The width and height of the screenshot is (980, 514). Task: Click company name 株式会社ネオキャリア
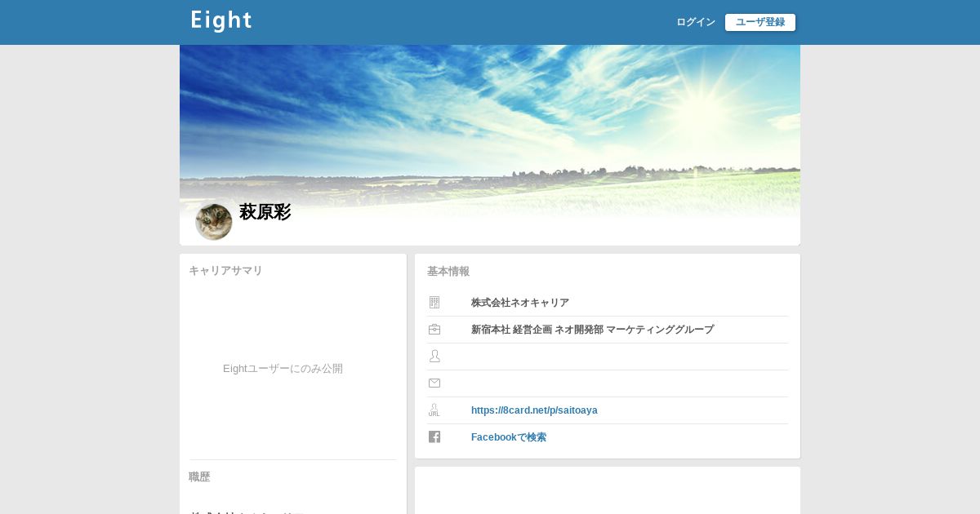pos(520,303)
